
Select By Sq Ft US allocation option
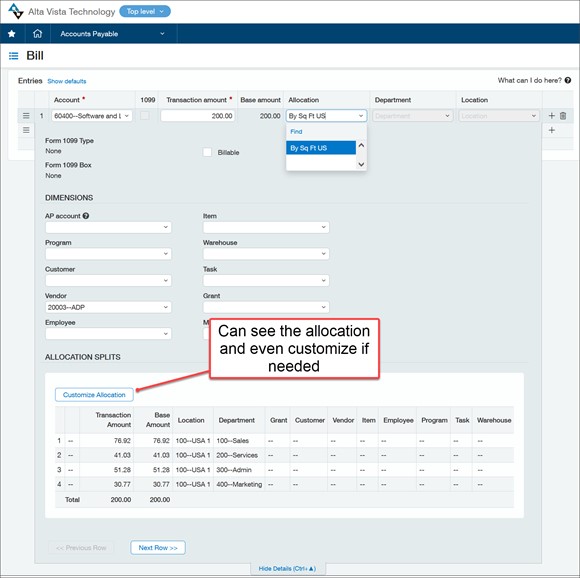coord(321,148)
